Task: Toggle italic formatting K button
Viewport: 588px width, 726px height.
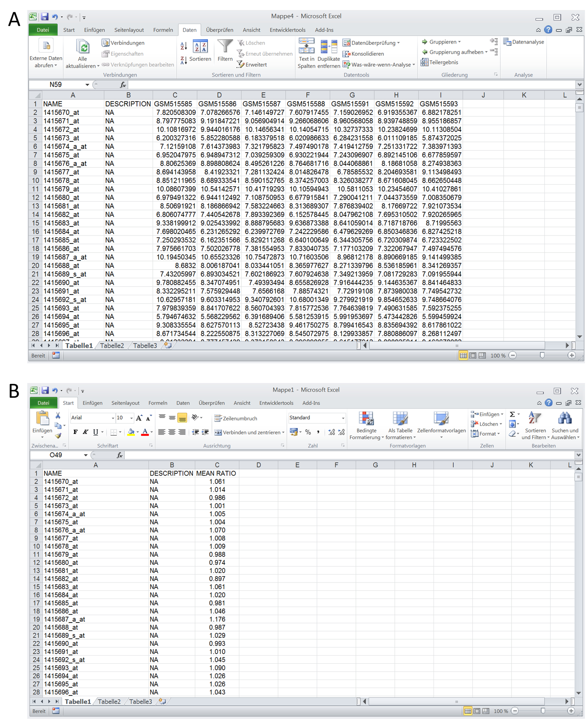Action: tap(86, 432)
